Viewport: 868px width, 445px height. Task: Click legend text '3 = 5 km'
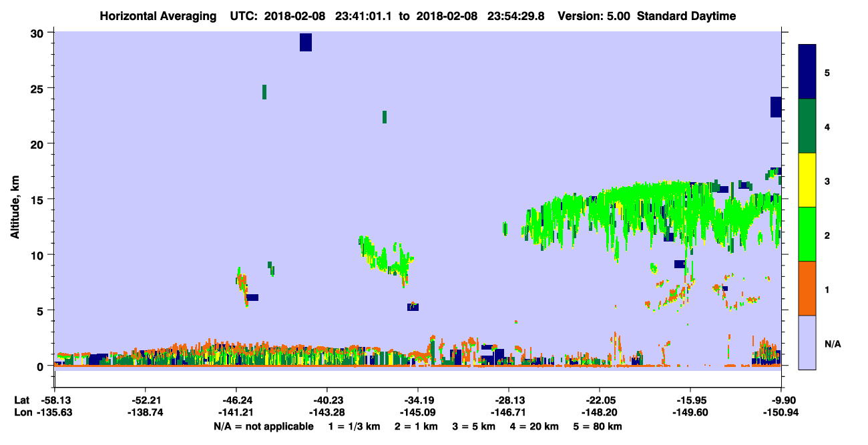[475, 426]
